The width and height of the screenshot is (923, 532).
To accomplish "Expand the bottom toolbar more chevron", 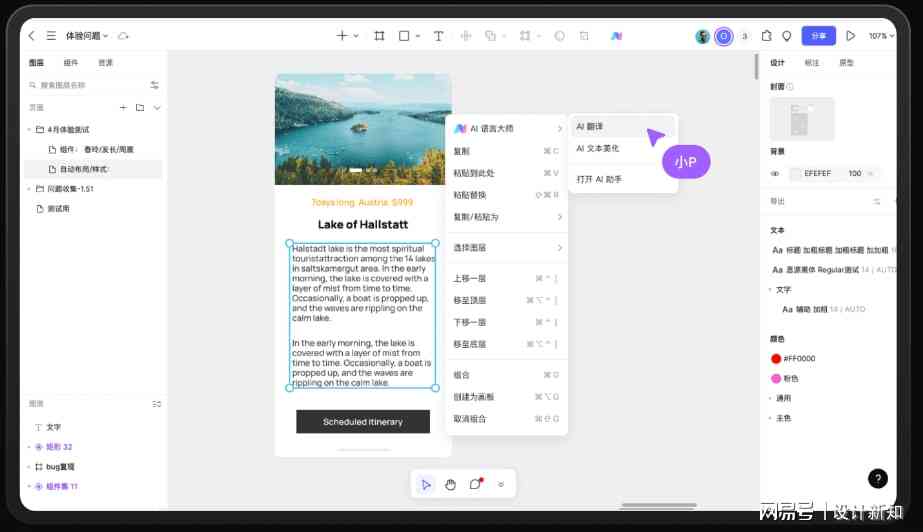I will pos(501,484).
